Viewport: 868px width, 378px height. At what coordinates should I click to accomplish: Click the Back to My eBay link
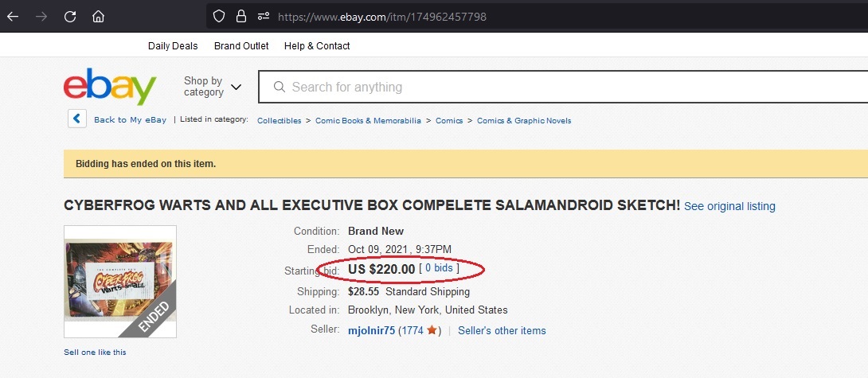pyautogui.click(x=130, y=119)
